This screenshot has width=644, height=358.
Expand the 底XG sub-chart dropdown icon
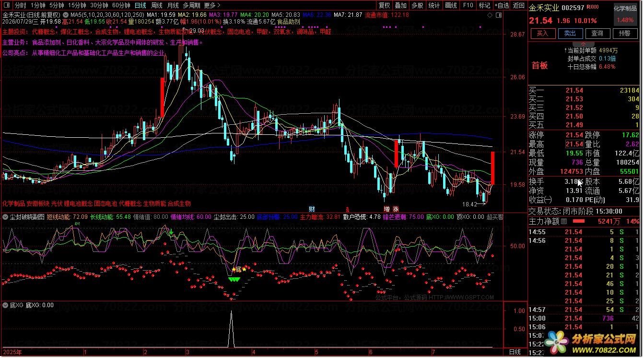pos(5,305)
